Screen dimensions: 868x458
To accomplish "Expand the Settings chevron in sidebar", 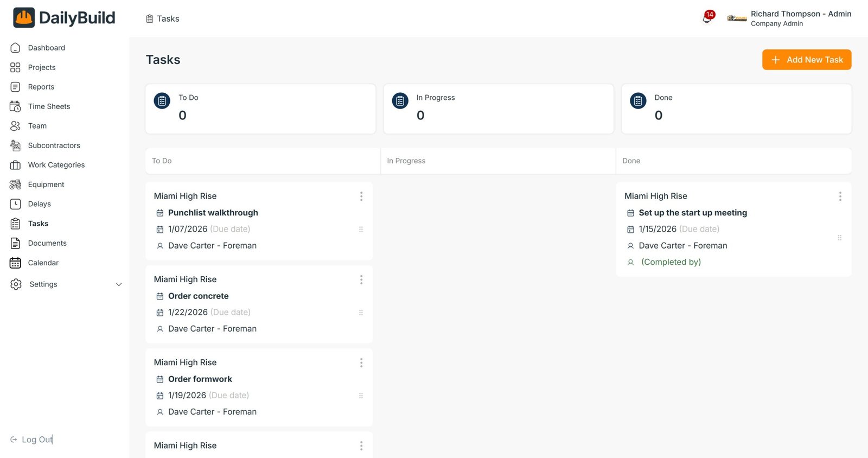I will [119, 284].
